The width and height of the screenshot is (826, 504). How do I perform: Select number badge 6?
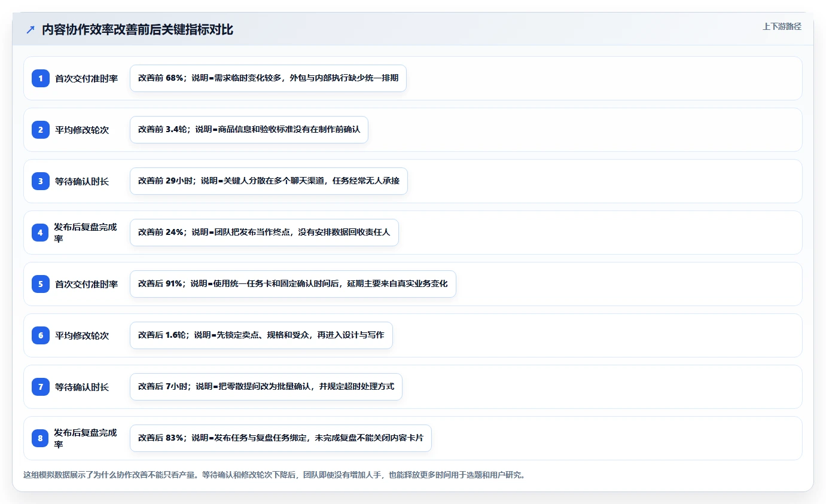click(41, 335)
